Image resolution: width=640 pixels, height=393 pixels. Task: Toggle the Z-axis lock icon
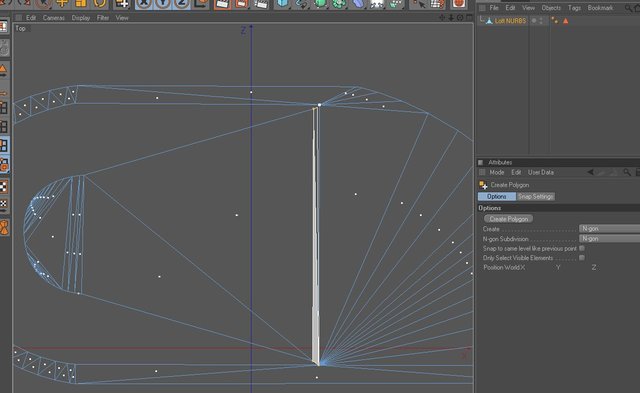coord(182,3)
